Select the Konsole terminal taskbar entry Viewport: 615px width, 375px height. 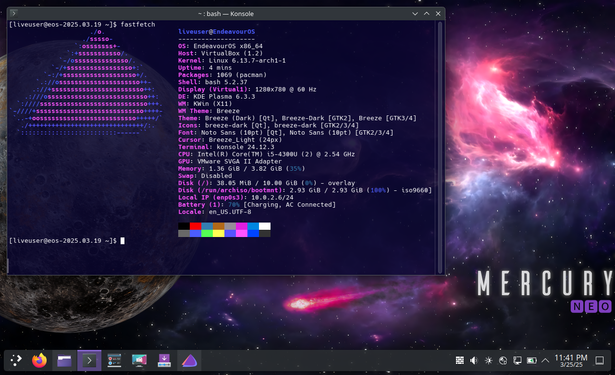coord(89,360)
